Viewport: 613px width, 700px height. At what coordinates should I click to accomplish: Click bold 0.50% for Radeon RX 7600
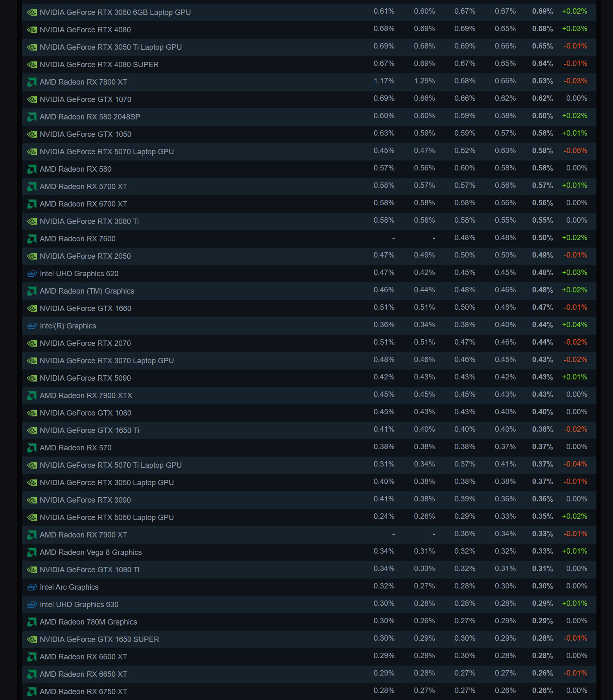(x=543, y=238)
